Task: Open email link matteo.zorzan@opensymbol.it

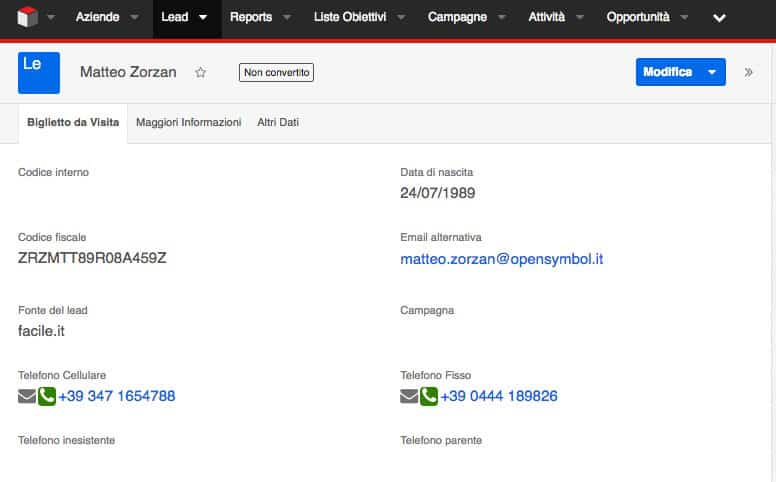Action: [x=501, y=259]
